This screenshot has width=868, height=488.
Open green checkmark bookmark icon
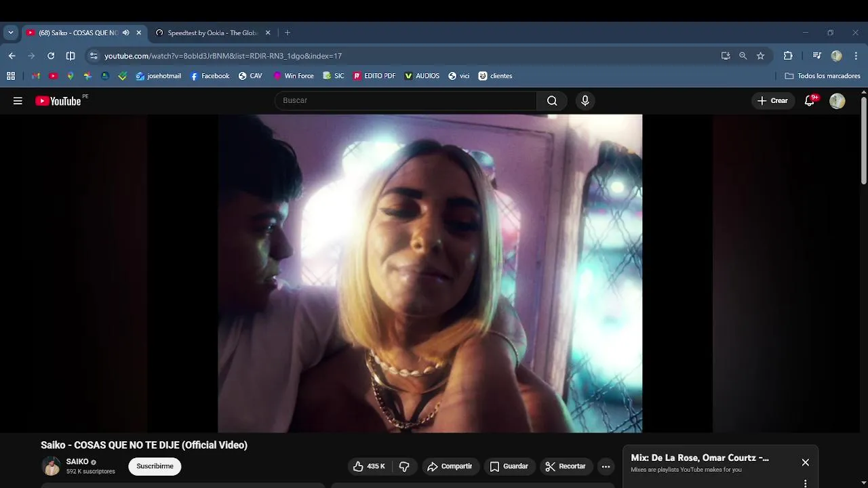tap(123, 76)
